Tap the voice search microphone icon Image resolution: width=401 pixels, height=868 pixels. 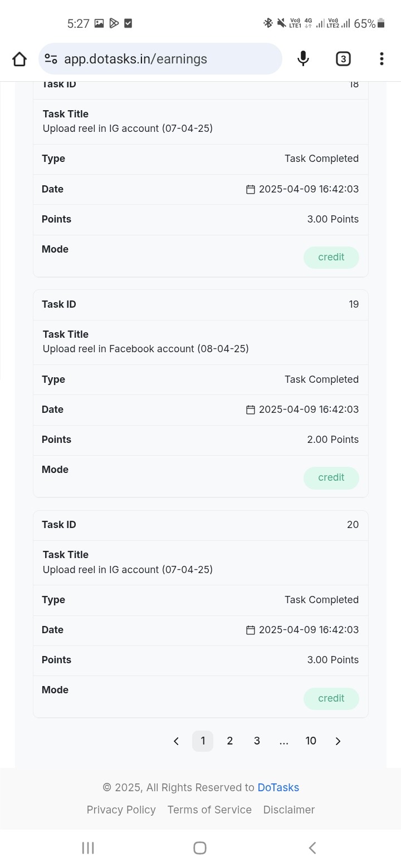tap(303, 59)
